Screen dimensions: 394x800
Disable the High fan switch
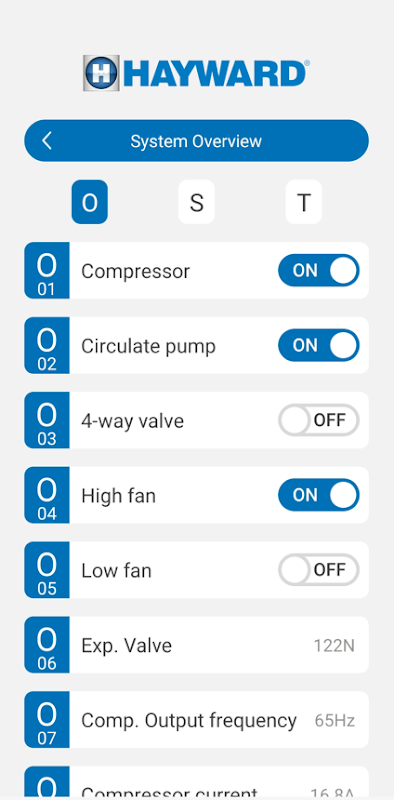[318, 495]
